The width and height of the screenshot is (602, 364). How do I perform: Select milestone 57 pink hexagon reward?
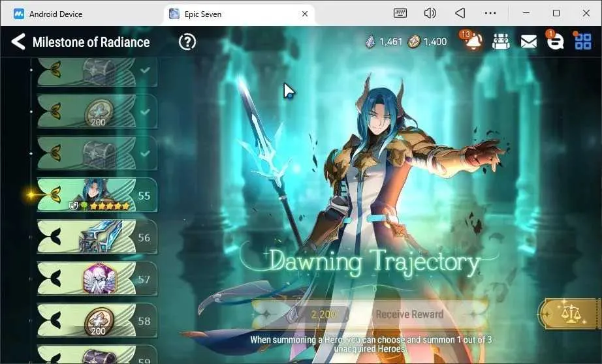point(97,279)
